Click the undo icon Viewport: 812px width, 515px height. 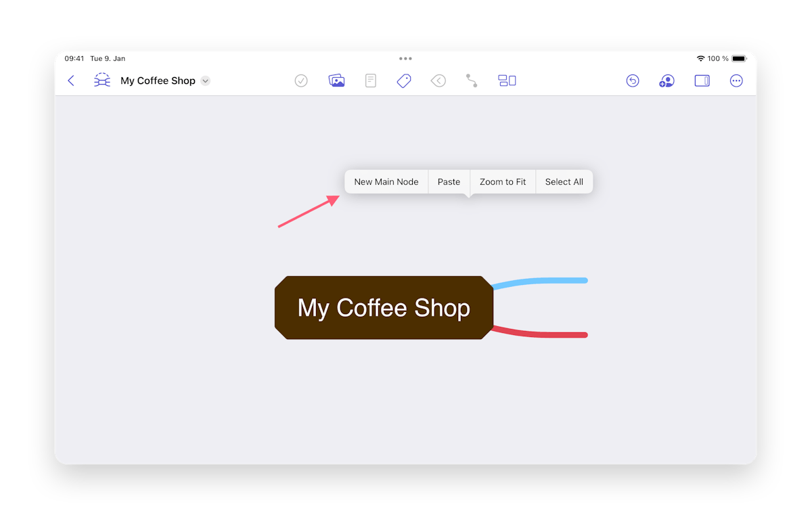[633, 81]
